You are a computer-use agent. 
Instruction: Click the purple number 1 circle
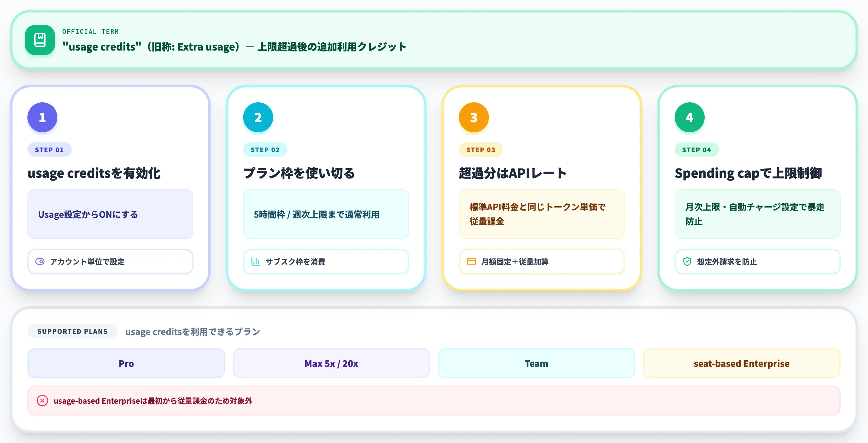(42, 117)
